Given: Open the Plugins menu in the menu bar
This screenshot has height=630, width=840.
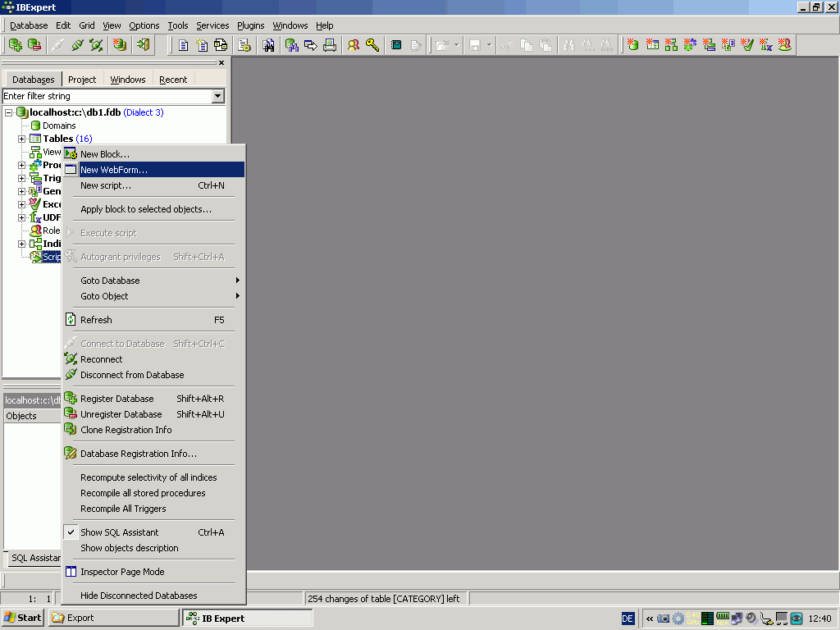Looking at the screenshot, I should click(x=251, y=25).
